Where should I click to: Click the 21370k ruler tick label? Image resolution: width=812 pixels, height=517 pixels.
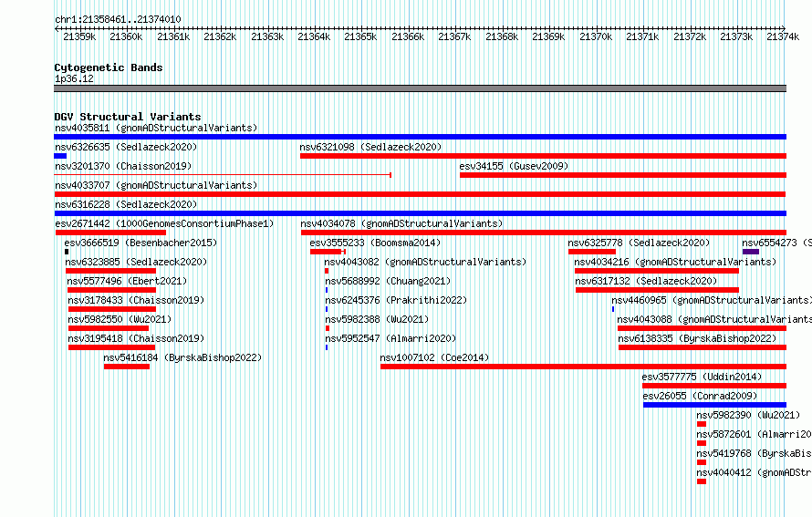[x=596, y=36]
